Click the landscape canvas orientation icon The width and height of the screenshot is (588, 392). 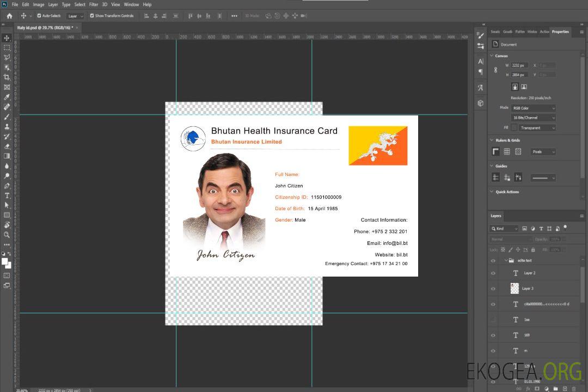tap(524, 87)
